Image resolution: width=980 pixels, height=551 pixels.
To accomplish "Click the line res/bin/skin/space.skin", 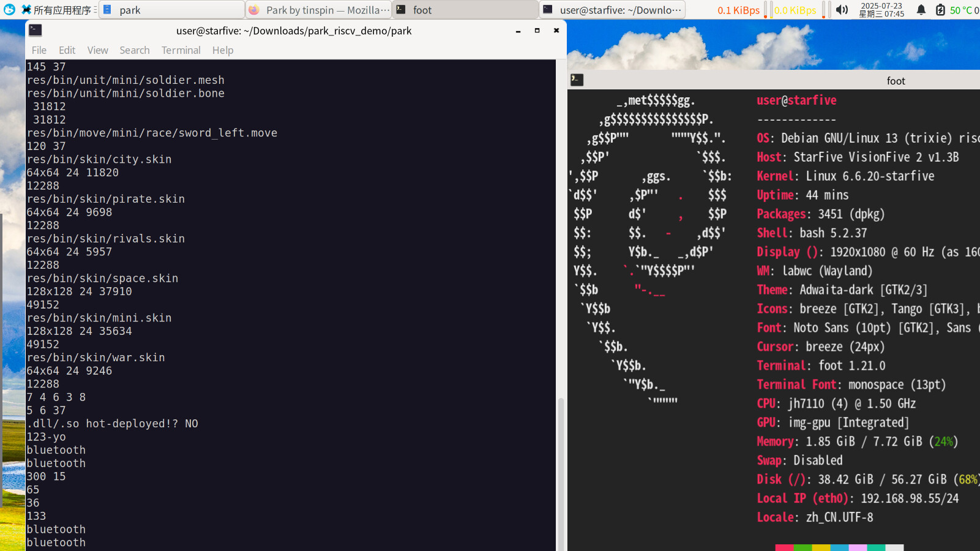I will tap(102, 279).
